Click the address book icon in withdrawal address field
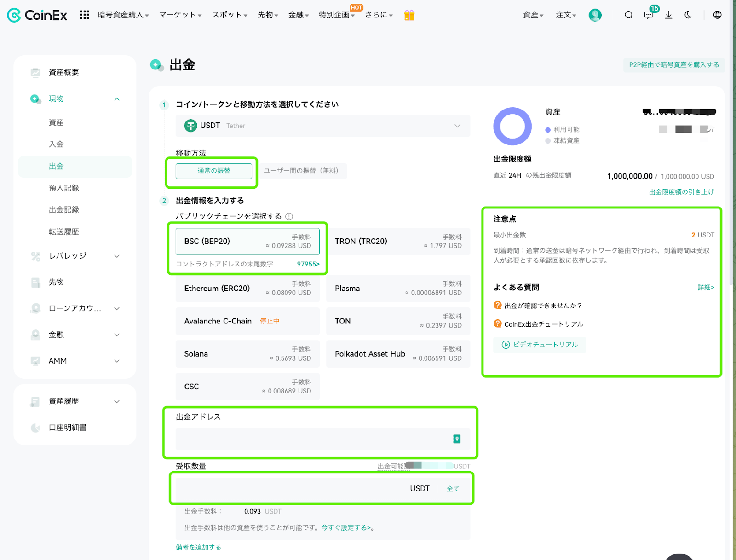 (457, 439)
